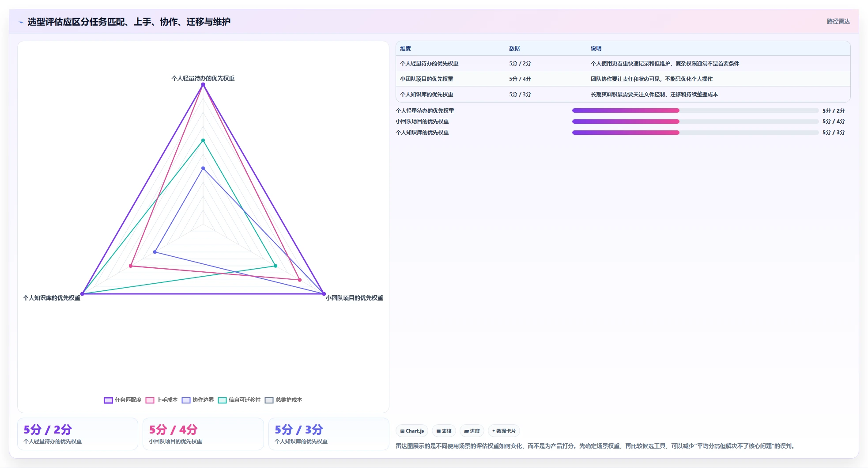Screen dimensions: 868x468
Task: Click the blue point on the top axis
Action: pos(203,168)
